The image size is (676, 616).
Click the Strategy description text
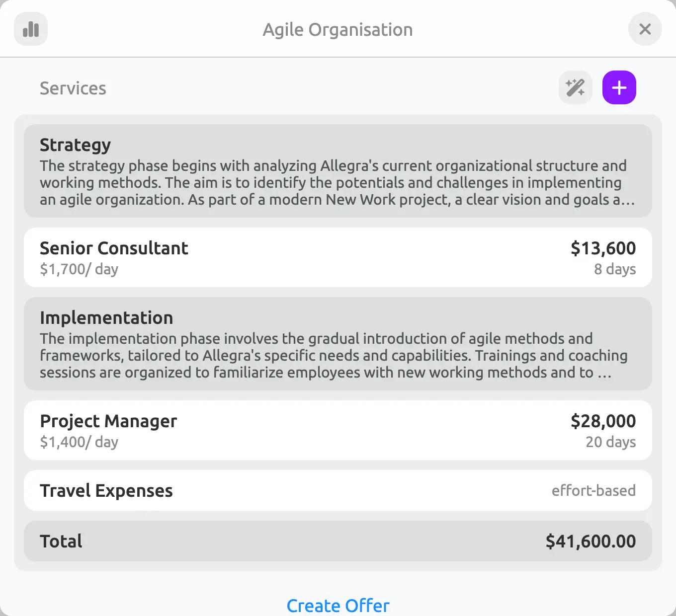pyautogui.click(x=338, y=182)
